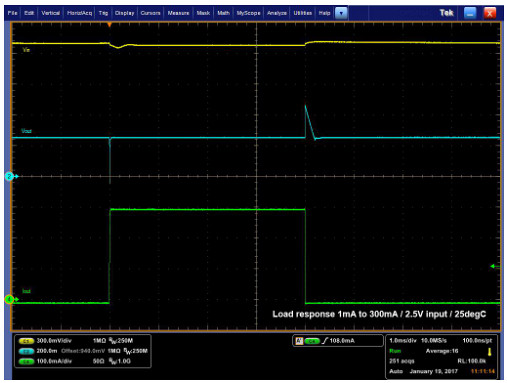The image size is (507, 383).
Task: Click the yellow C1 channel badge
Action: 26,341
